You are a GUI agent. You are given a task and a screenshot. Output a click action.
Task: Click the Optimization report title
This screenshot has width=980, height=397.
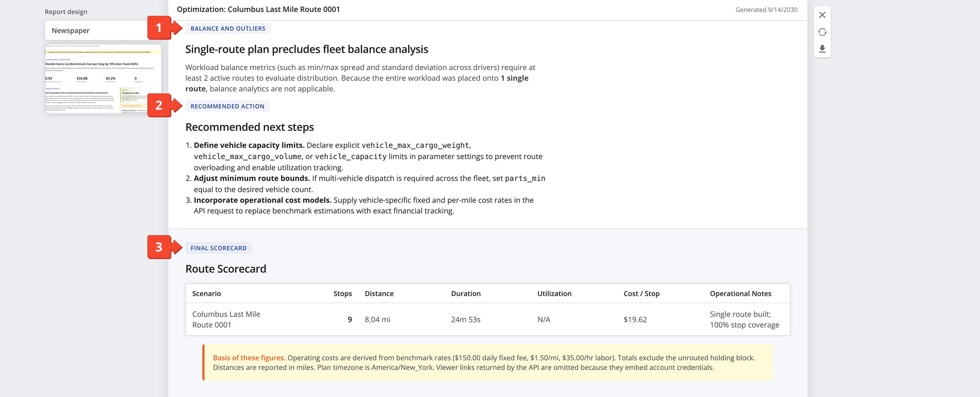coord(258,9)
